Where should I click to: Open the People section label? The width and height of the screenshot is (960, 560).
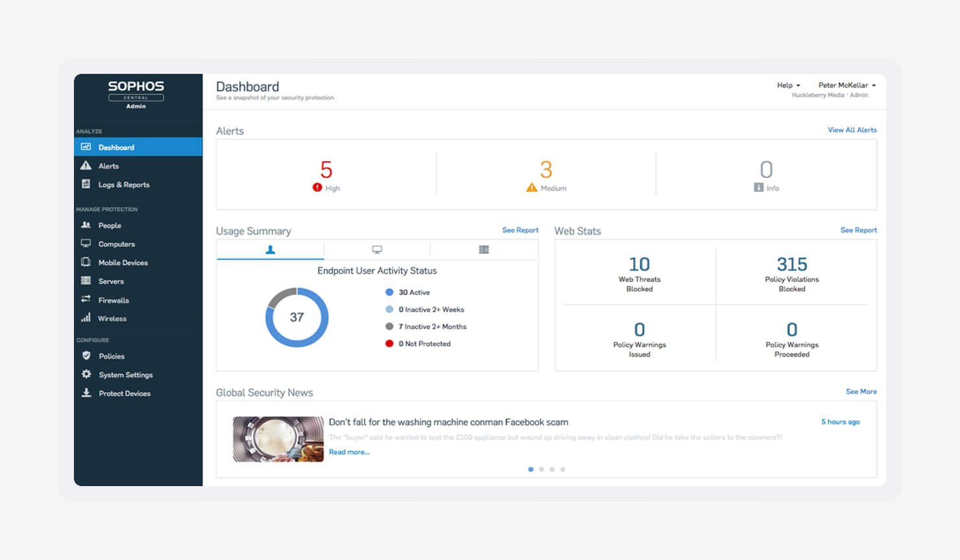click(x=110, y=226)
